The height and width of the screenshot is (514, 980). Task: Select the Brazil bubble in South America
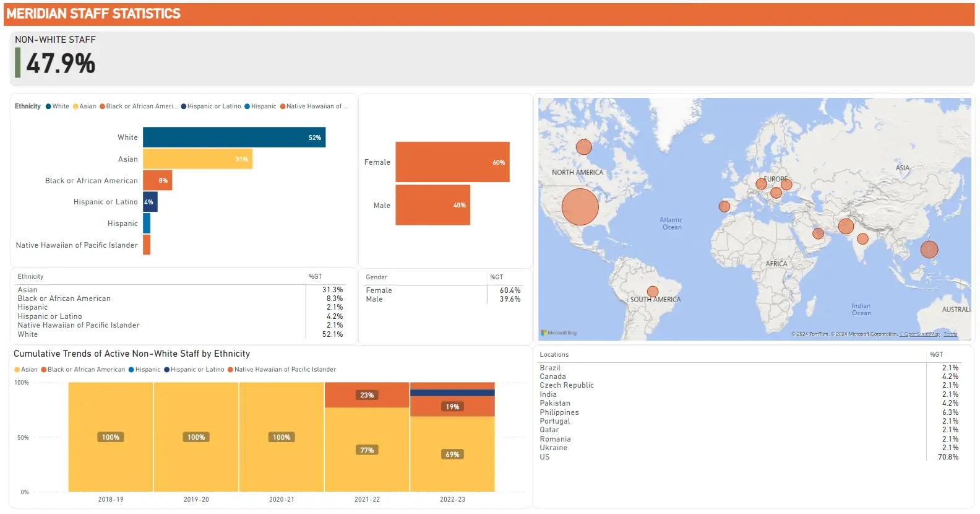click(652, 292)
